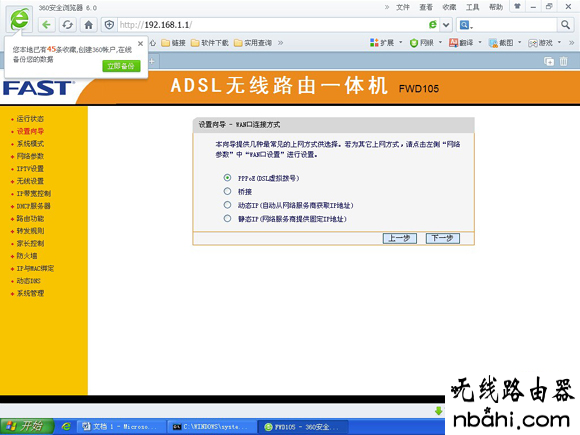
Task: Expand the bookmarks bar overflow chevron
Action: (x=281, y=43)
